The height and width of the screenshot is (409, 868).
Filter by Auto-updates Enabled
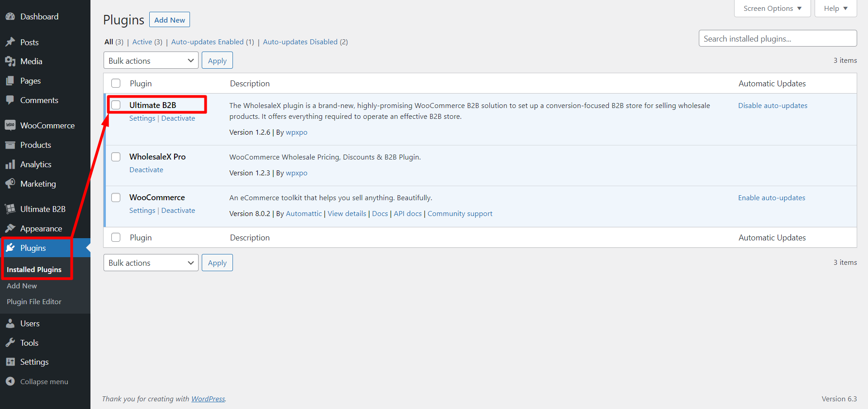(x=207, y=42)
